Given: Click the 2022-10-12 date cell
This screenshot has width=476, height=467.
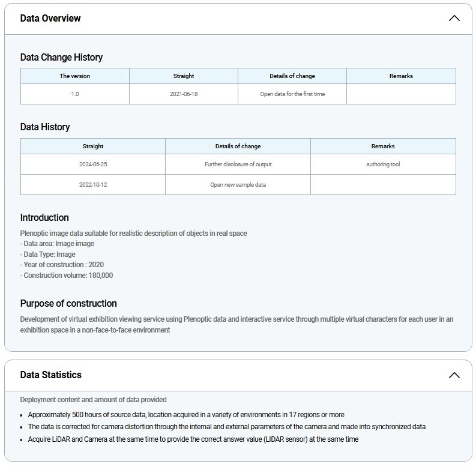Looking at the screenshot, I should (92, 185).
